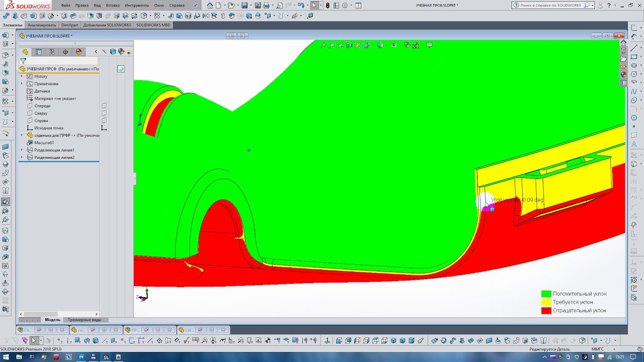Image resolution: width=644 pixels, height=362 pixels.
Task: Open the Save dropdown arrow
Action: point(251,6)
